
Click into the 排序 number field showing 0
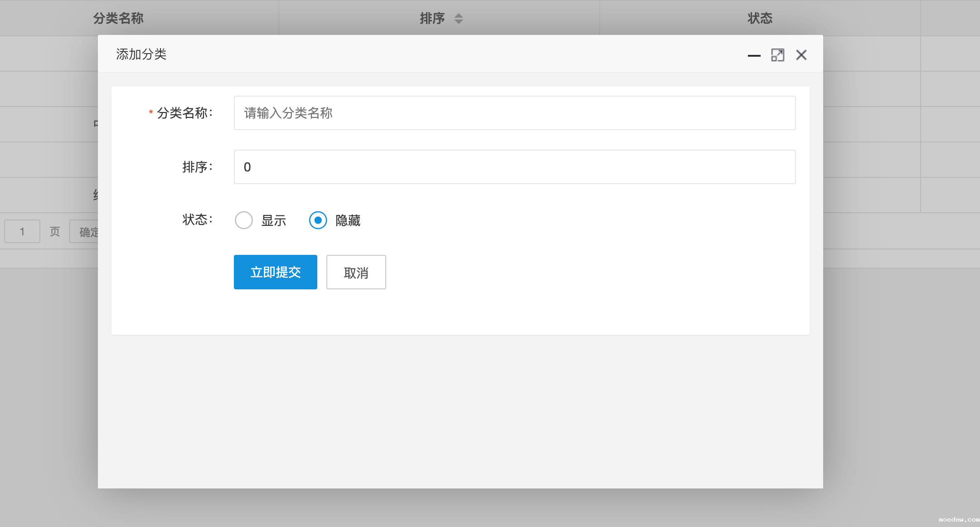tap(514, 167)
